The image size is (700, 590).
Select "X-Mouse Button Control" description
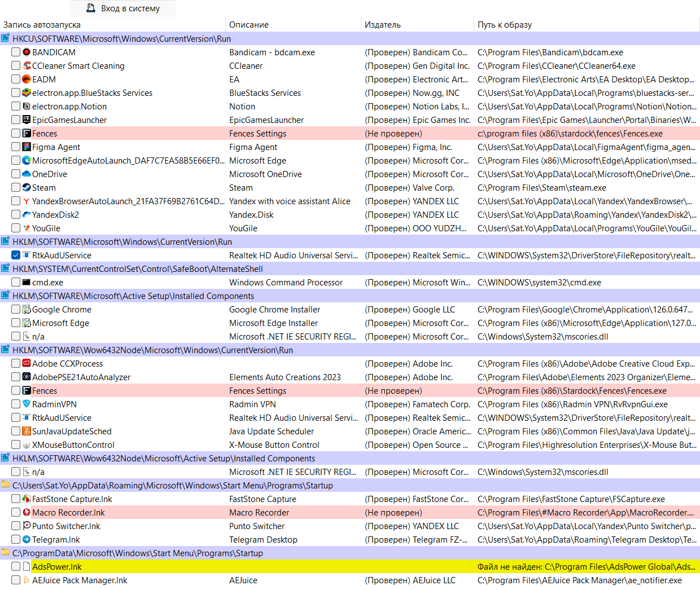pyautogui.click(x=274, y=444)
